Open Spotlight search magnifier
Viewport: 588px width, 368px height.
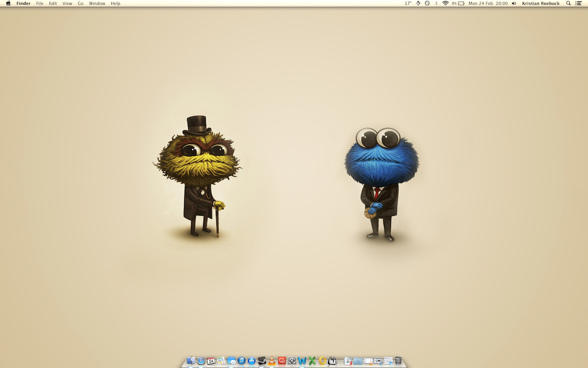(569, 4)
